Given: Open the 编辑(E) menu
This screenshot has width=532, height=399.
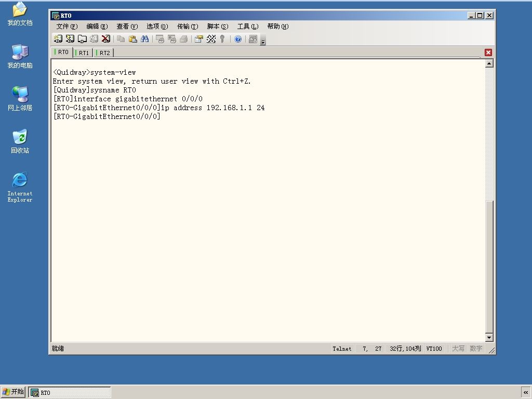Looking at the screenshot, I should [x=97, y=26].
